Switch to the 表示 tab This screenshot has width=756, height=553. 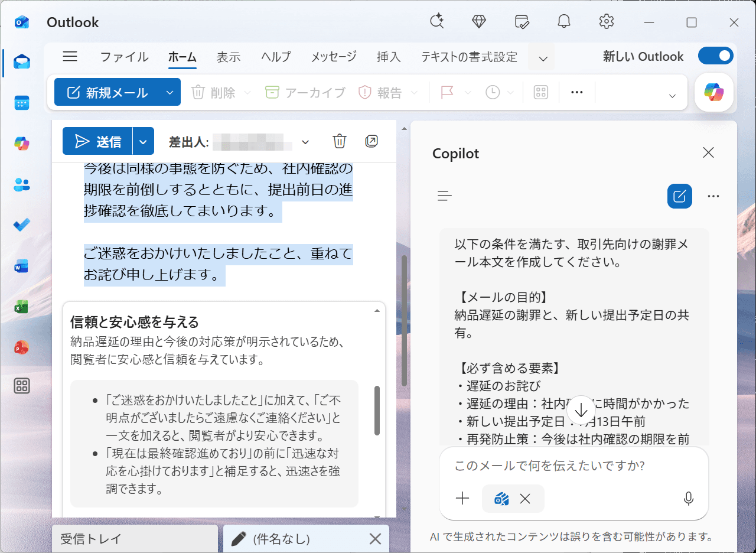(x=228, y=57)
